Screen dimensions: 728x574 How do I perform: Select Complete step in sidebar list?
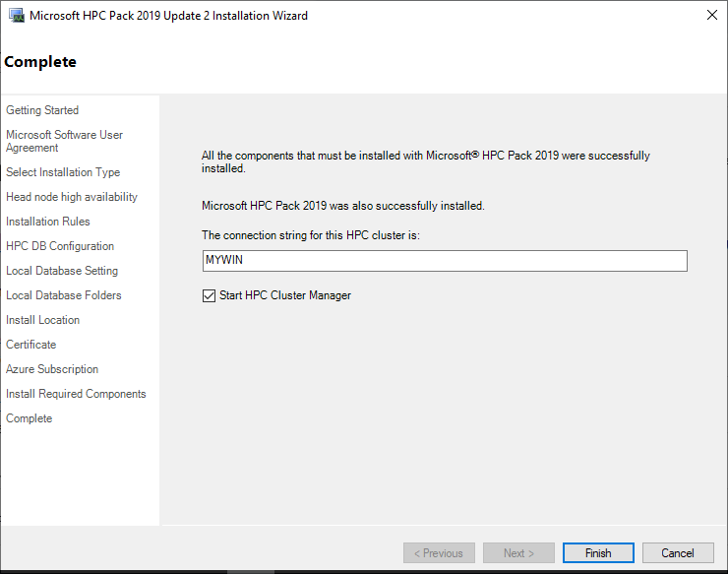tap(29, 418)
